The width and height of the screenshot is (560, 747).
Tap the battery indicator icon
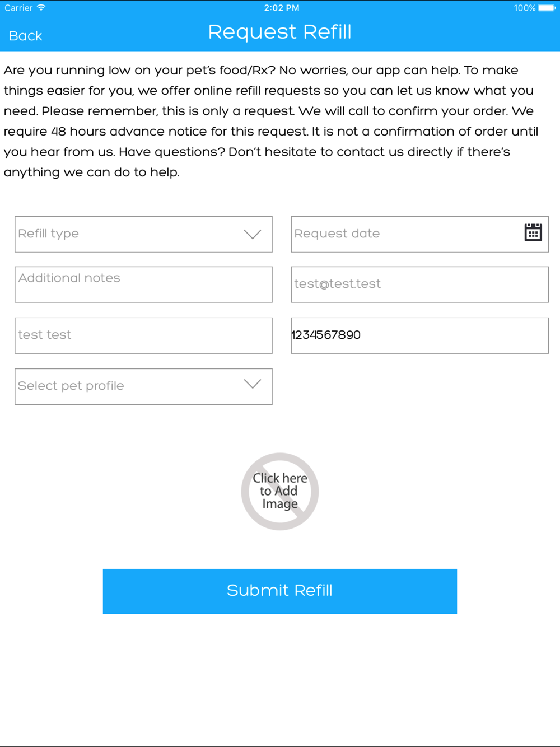547,8
